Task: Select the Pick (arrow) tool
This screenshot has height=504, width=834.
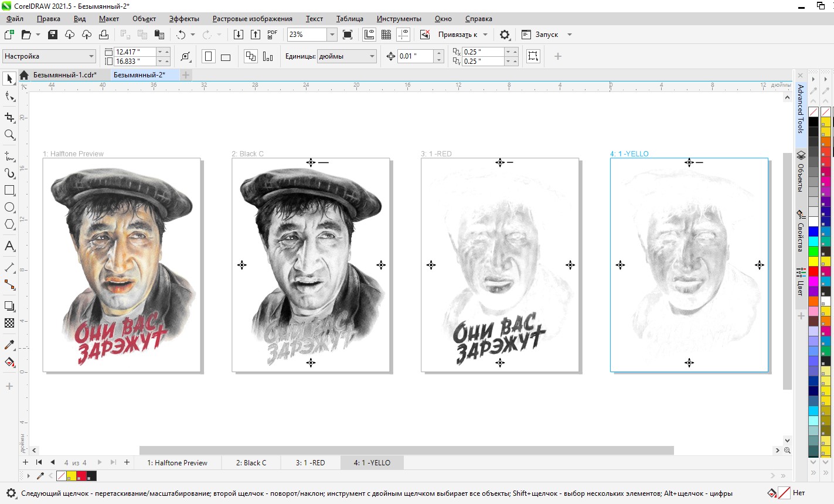Action: coord(9,79)
